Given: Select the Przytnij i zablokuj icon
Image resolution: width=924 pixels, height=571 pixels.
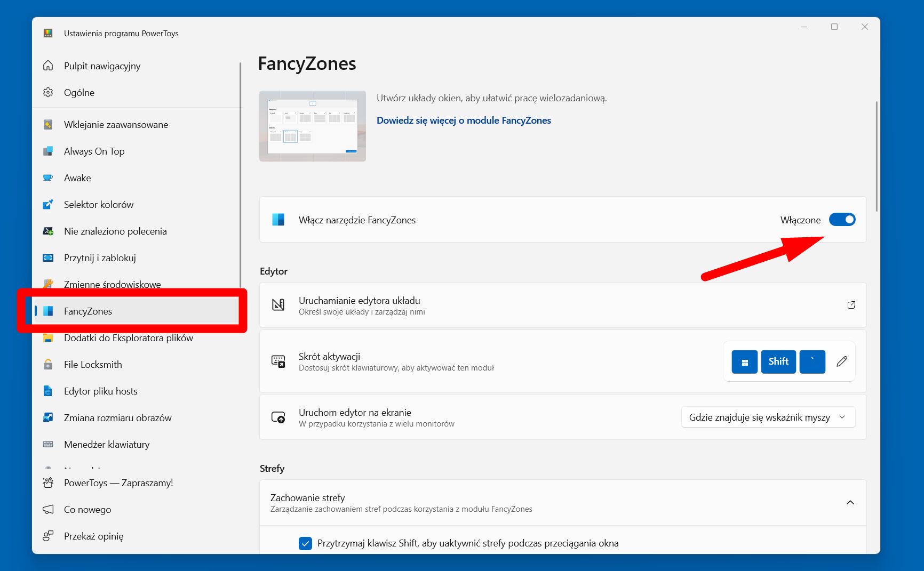Looking at the screenshot, I should pos(48,258).
